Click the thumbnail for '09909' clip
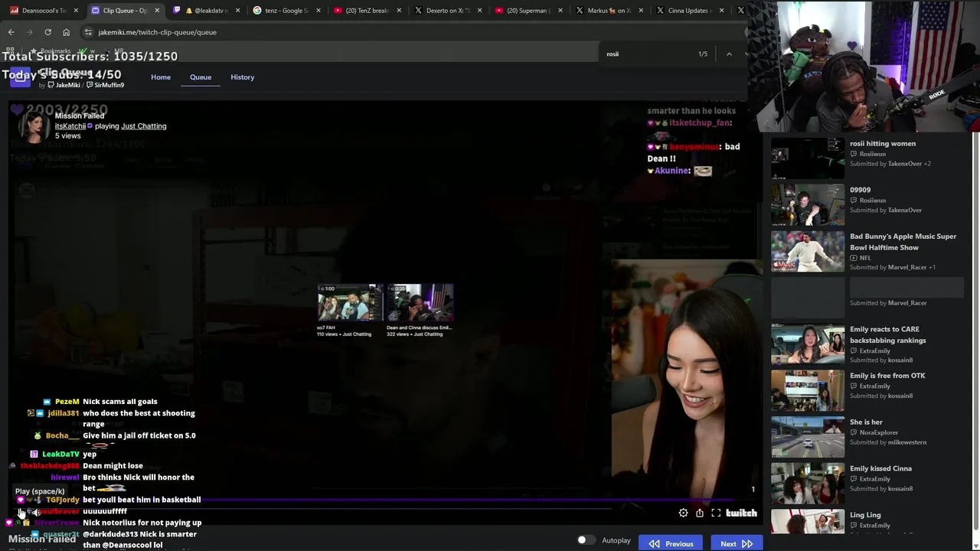 coord(808,204)
